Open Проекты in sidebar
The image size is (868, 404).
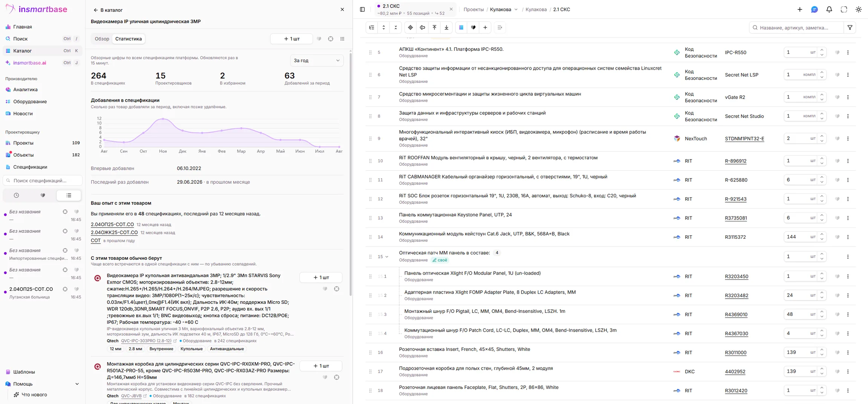(42, 143)
